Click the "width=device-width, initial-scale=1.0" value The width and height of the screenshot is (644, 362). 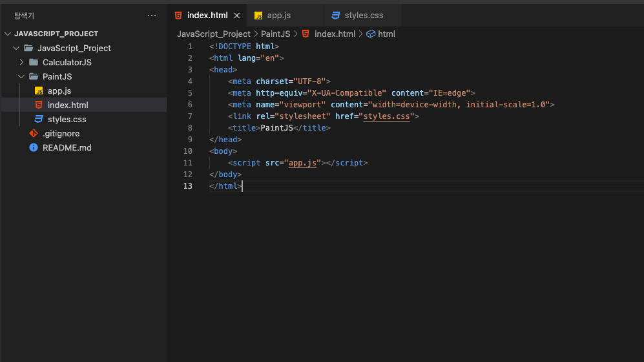pyautogui.click(x=459, y=105)
